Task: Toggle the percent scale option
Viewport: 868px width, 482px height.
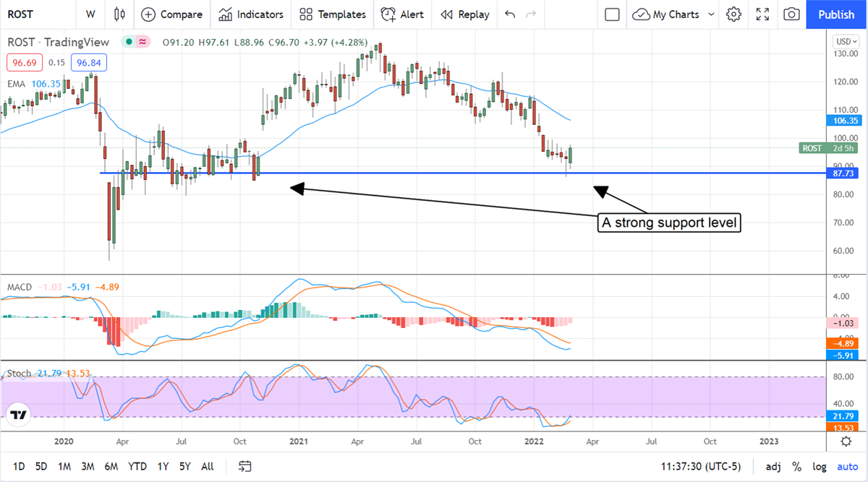Action: pos(796,466)
